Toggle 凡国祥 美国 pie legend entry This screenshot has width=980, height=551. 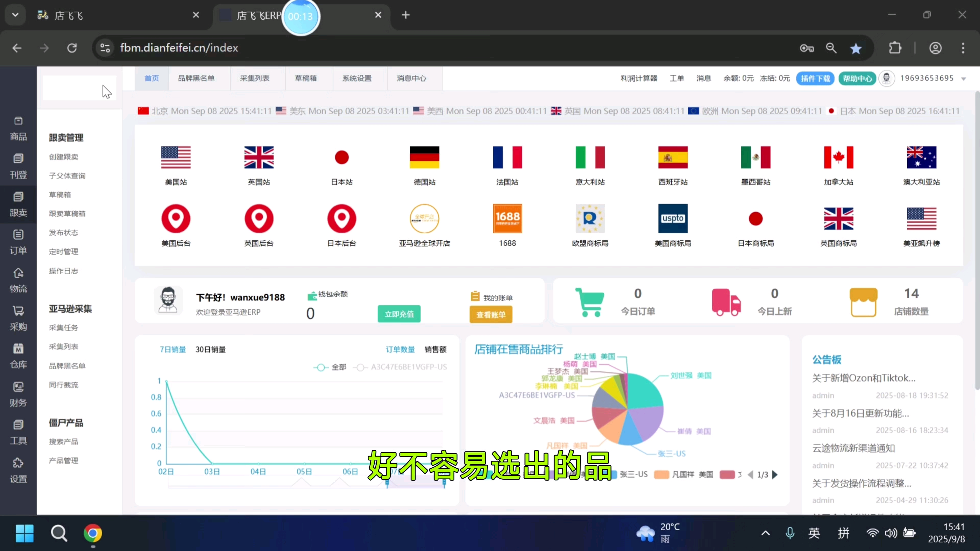pyautogui.click(x=684, y=474)
